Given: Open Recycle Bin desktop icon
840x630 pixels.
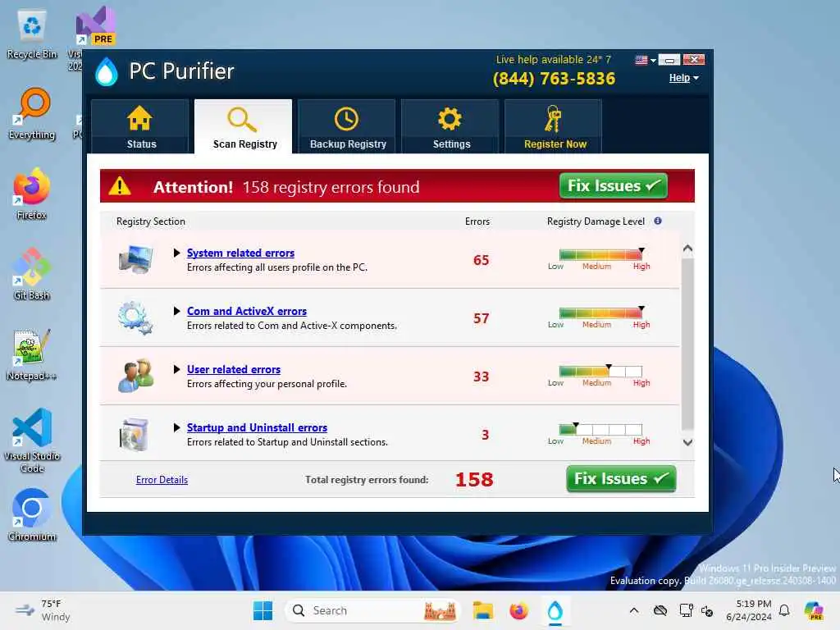Looking at the screenshot, I should coord(32,34).
